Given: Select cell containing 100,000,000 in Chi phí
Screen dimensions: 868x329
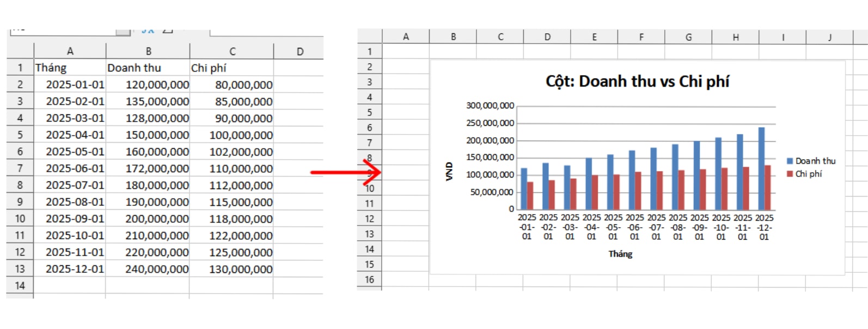Looking at the screenshot, I should 231,135.
